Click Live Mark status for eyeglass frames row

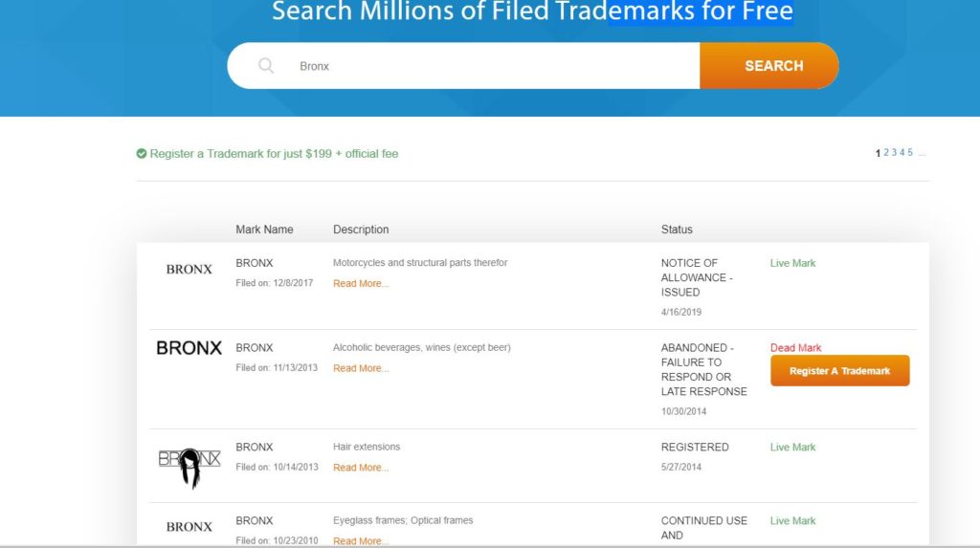[x=792, y=520]
